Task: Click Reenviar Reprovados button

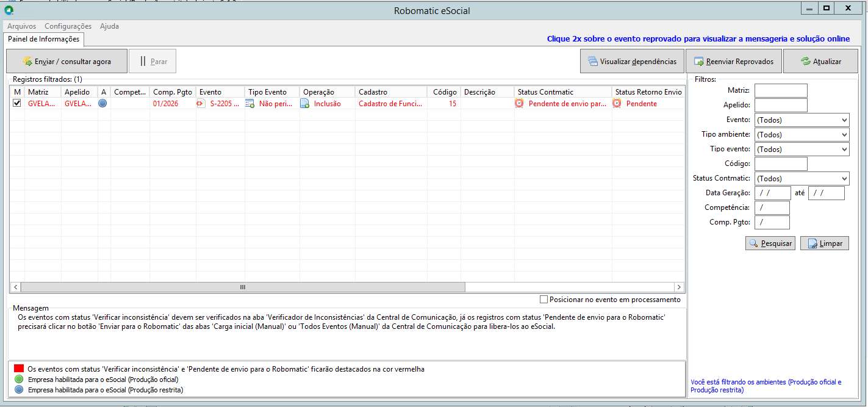Action: tap(733, 62)
